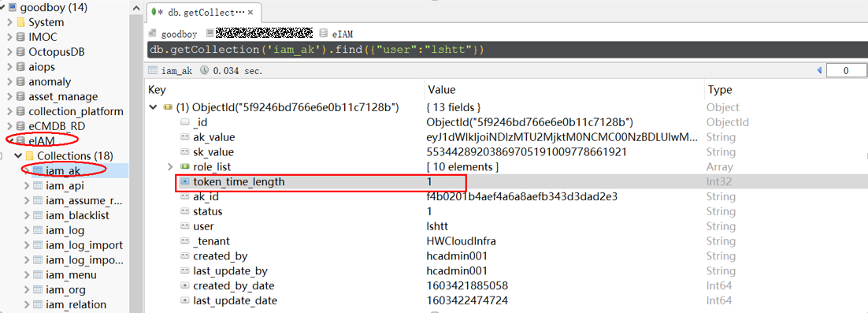Expand the asset_manage database node

pos(9,97)
